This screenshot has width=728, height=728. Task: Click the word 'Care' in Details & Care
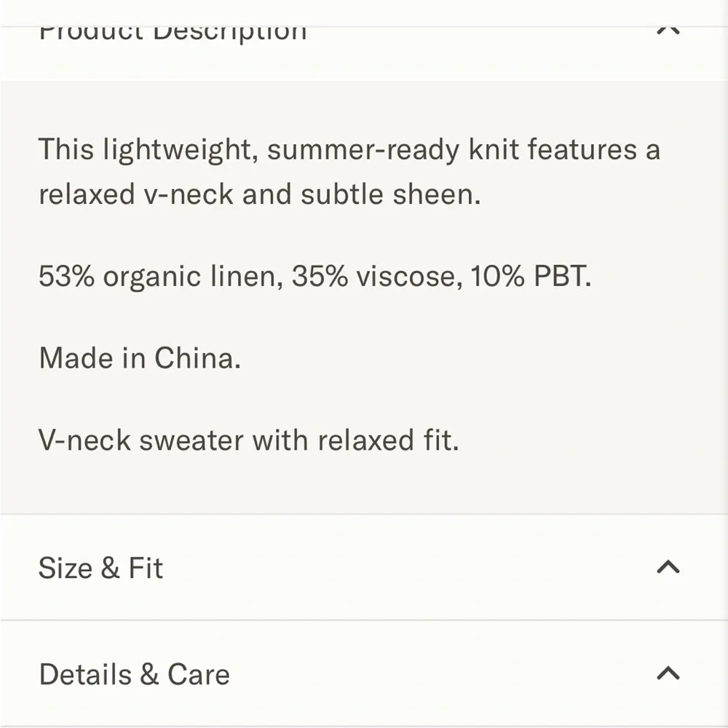[x=198, y=674]
